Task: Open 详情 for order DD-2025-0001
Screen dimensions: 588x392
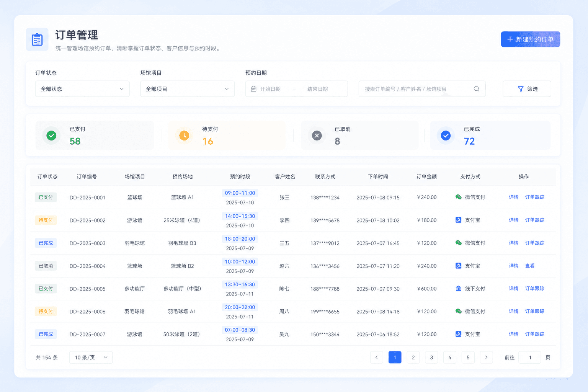Action: (x=514, y=197)
